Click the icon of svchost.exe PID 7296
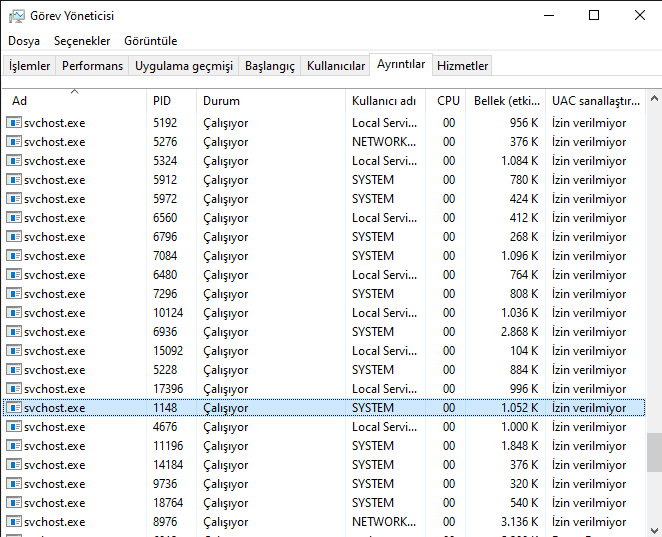 [14, 293]
